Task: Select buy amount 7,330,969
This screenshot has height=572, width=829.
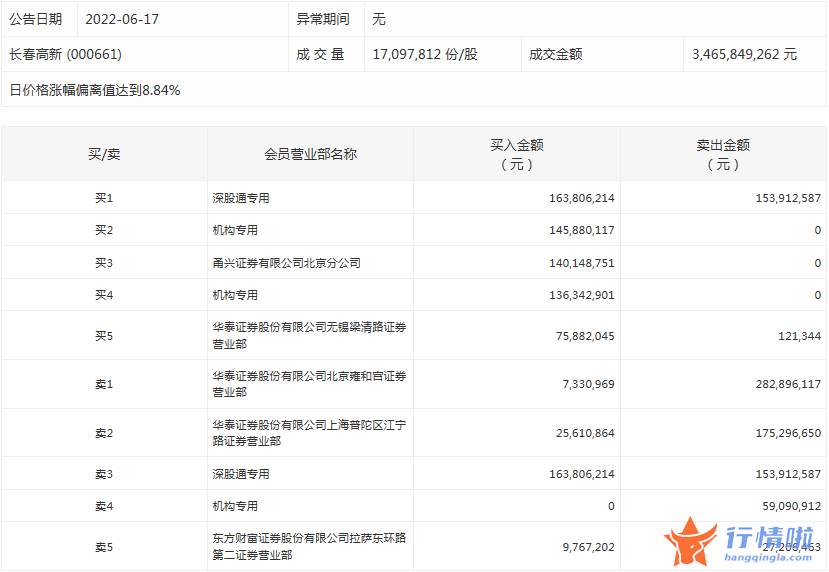Action: [588, 384]
